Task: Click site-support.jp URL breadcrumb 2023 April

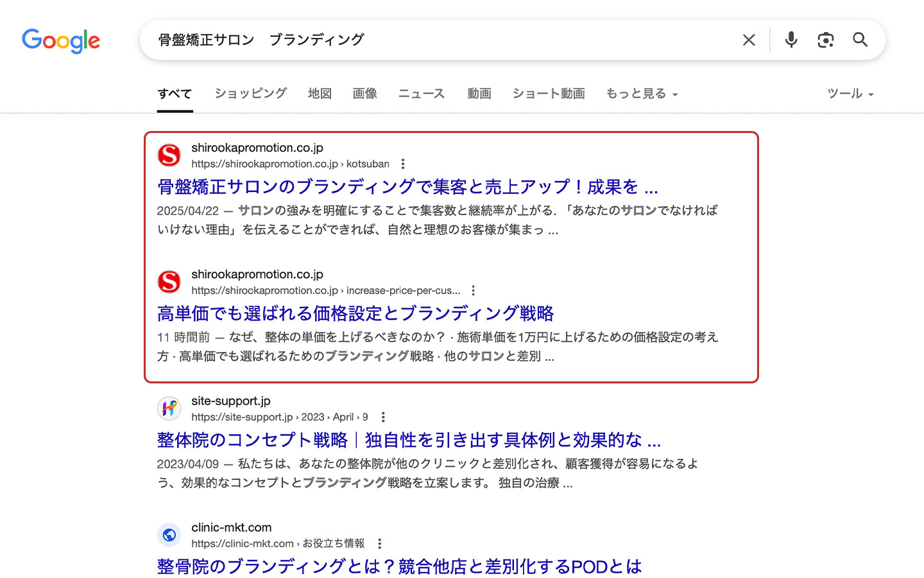Action: tap(280, 417)
